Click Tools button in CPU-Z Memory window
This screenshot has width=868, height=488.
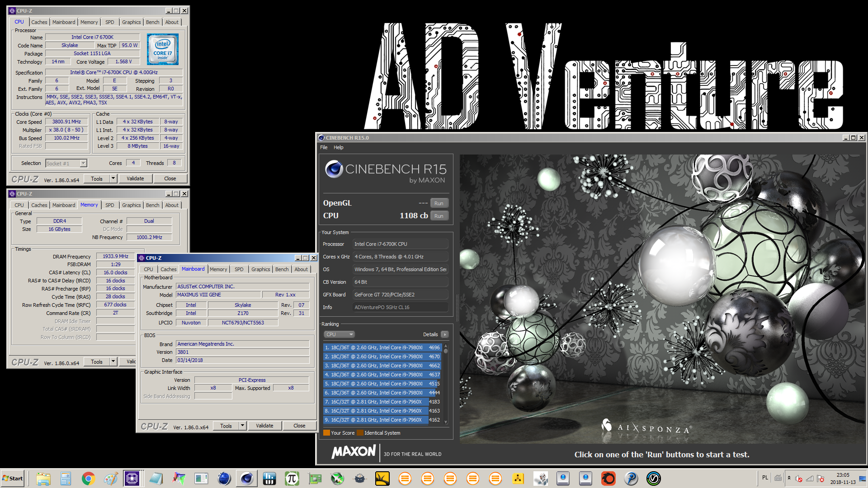click(97, 361)
